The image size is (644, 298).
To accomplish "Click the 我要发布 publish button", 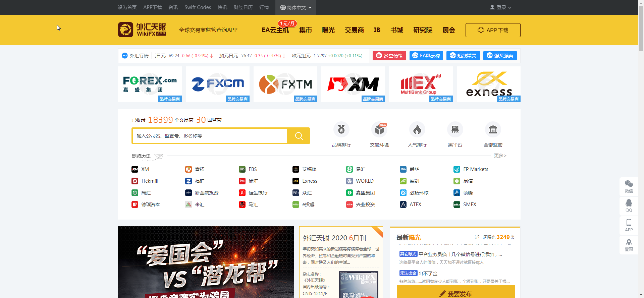I will click(x=456, y=292).
